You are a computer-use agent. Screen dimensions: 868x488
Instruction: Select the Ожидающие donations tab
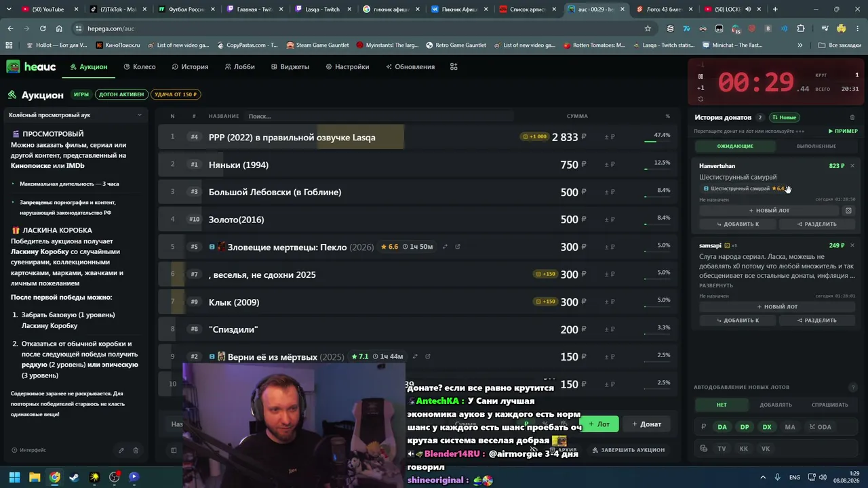click(x=735, y=146)
